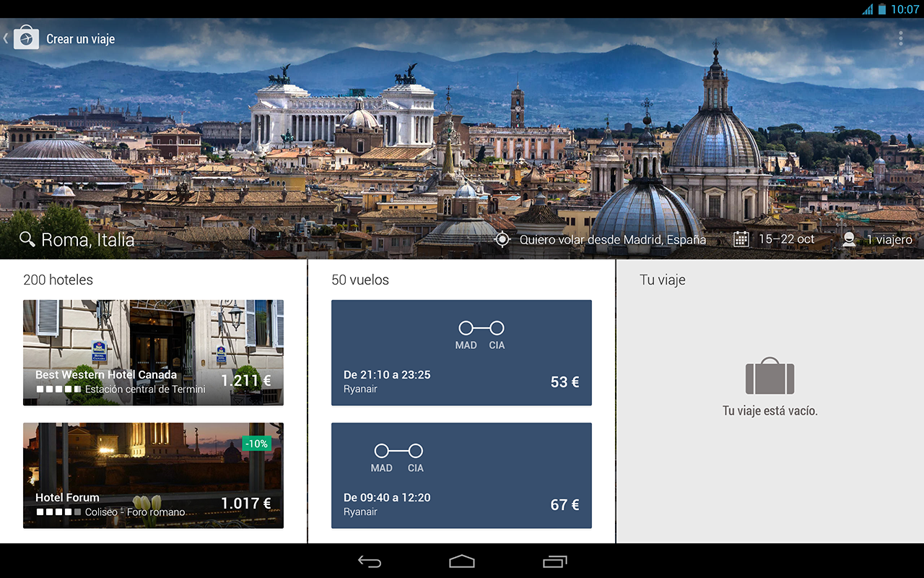Tap the 'Tu viaje está vacío.' message
The height and width of the screenshot is (578, 924).
click(770, 411)
